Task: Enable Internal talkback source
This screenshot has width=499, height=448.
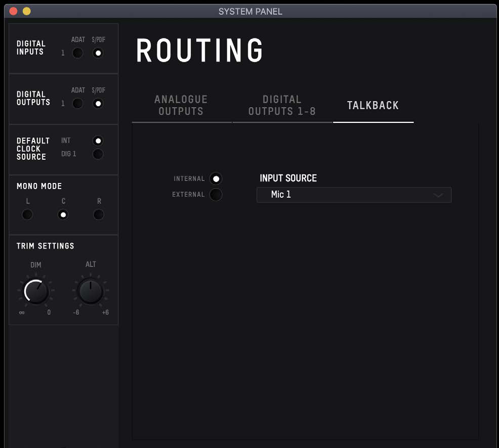Action: (x=216, y=178)
